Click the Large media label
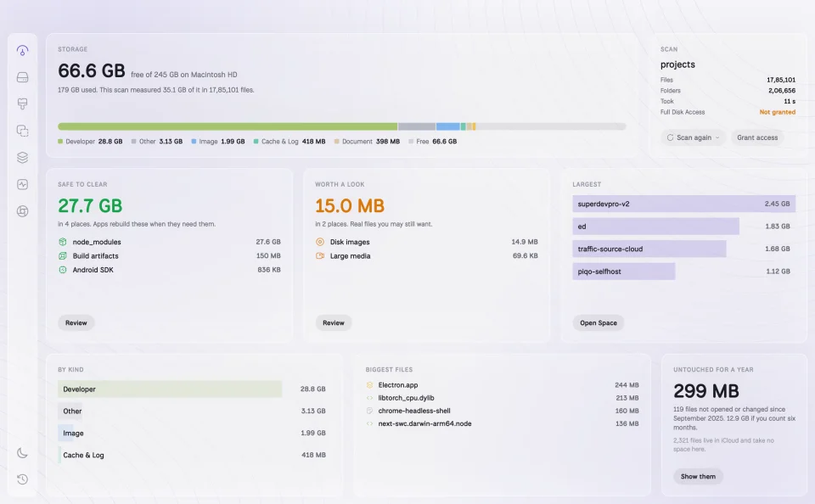This screenshot has width=815, height=504. pyautogui.click(x=351, y=255)
